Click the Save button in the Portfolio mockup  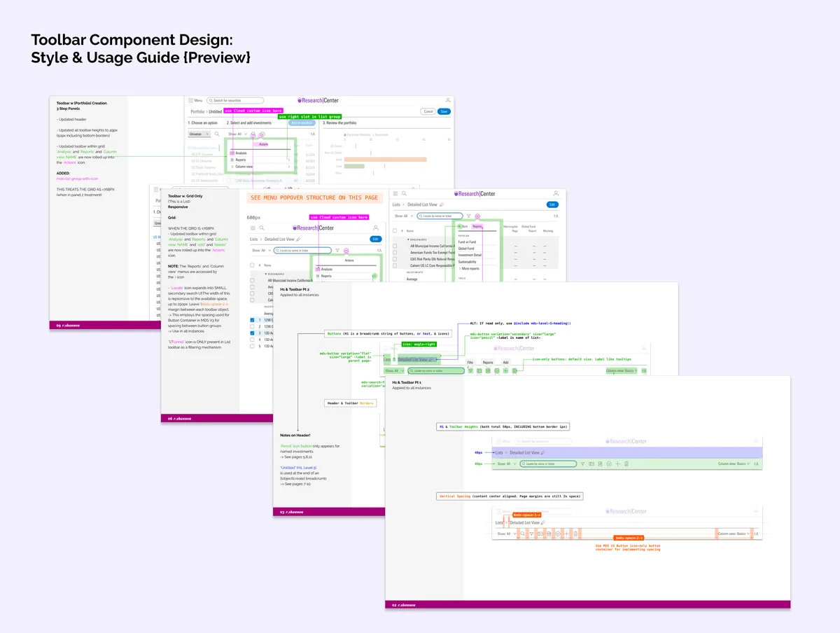click(x=444, y=111)
